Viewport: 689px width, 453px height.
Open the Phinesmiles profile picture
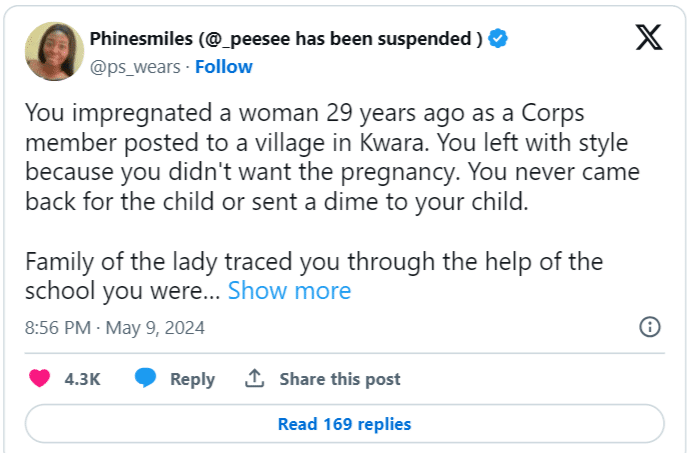pos(54,52)
